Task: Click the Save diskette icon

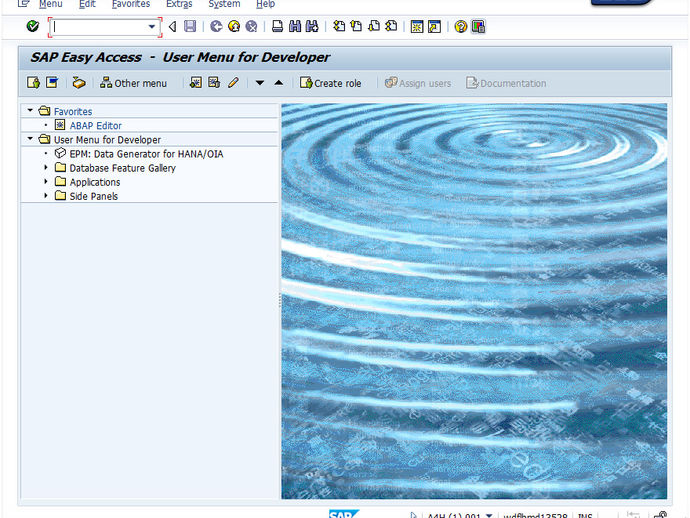Action: pos(190,26)
